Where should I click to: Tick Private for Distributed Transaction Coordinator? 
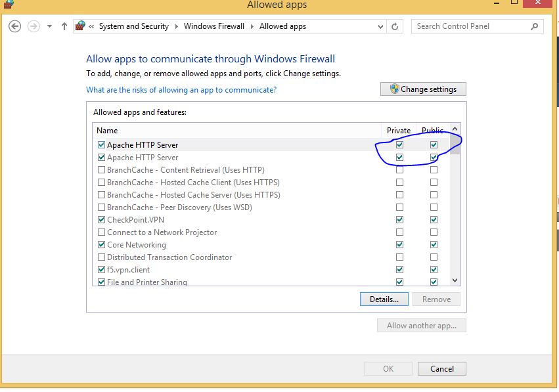pyautogui.click(x=399, y=257)
